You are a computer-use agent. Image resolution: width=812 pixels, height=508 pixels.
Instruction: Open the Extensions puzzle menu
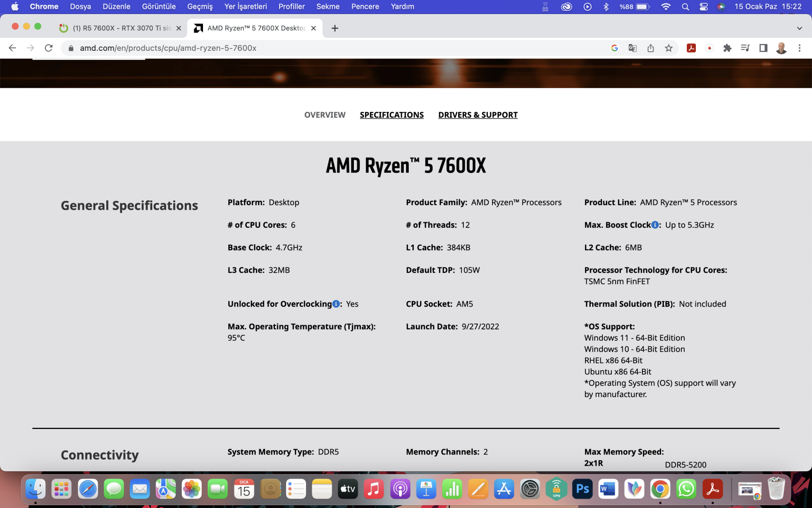(x=727, y=48)
